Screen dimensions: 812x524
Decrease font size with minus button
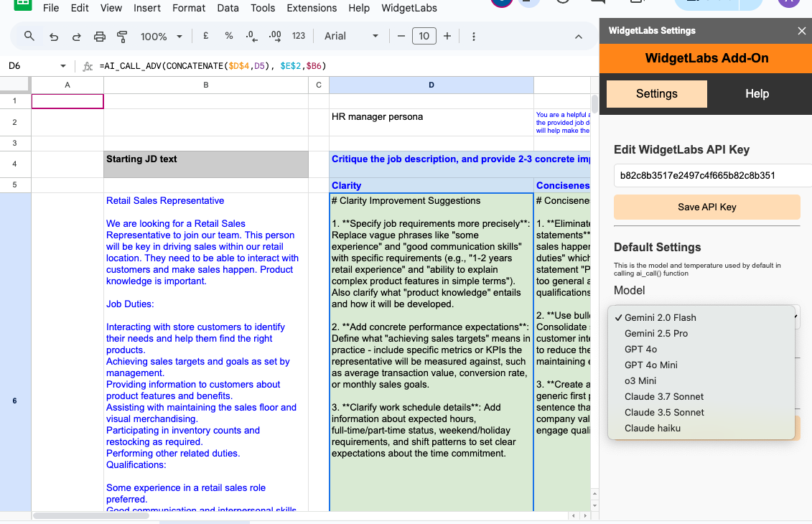click(401, 36)
